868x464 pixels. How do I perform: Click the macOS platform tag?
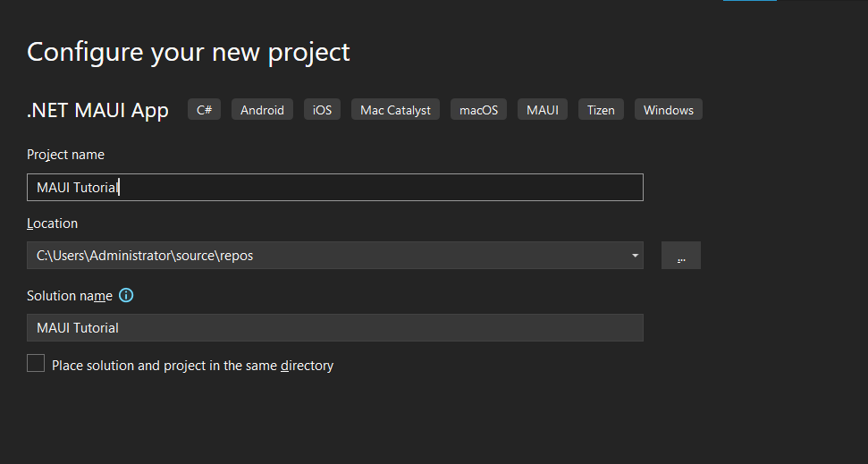[478, 110]
